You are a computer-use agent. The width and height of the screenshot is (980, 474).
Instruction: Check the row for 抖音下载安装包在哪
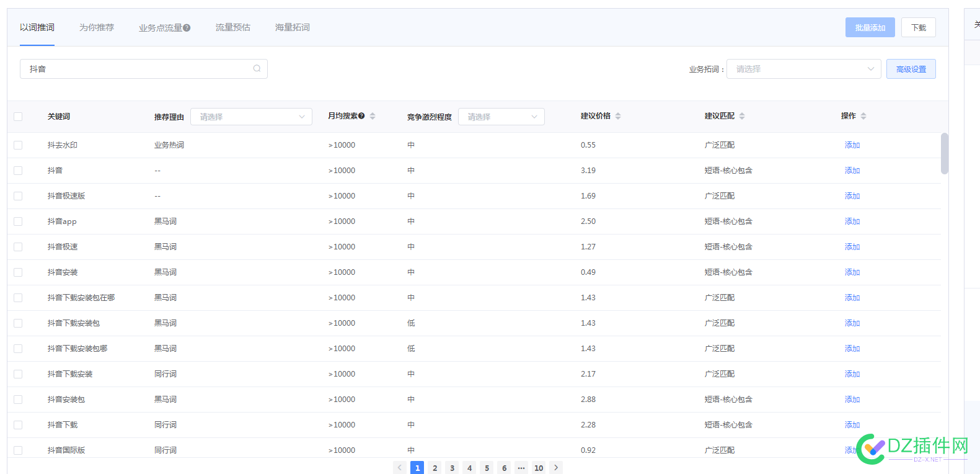[18, 298]
